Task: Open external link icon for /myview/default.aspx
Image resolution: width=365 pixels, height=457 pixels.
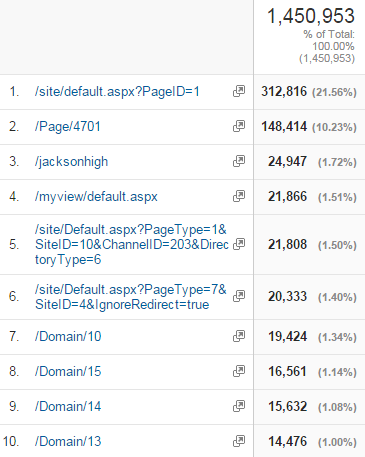Action: tap(239, 196)
